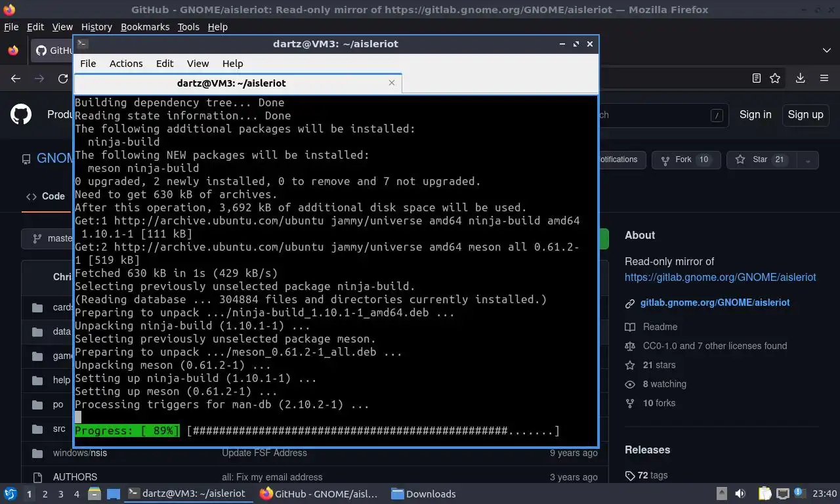Click the show desktop icon on the taskbar
840x504 pixels.
pyautogui.click(x=113, y=493)
